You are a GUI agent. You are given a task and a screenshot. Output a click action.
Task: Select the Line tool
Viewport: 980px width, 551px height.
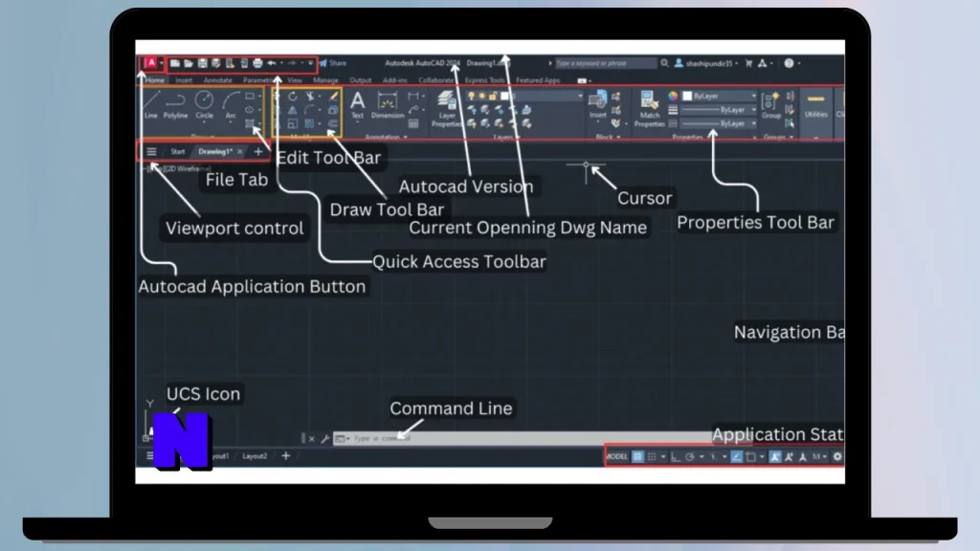coord(150,104)
